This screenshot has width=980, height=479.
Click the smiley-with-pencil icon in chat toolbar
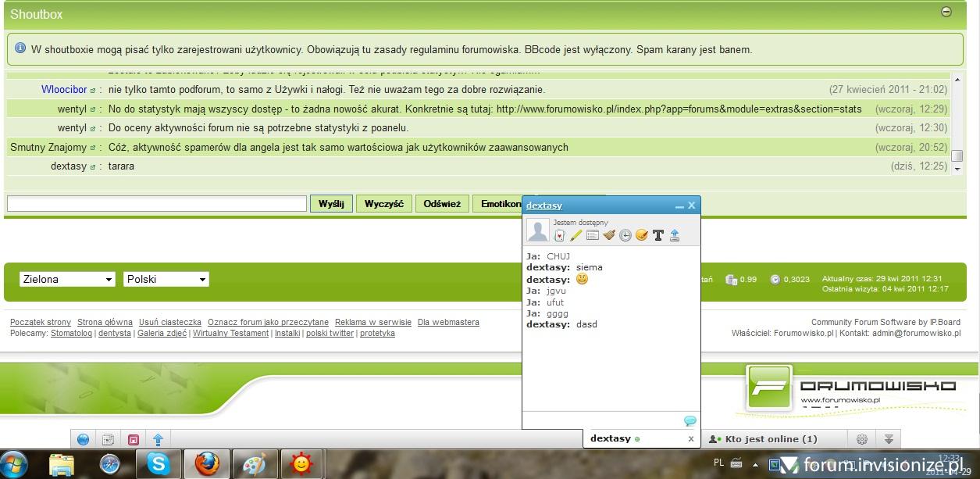pyautogui.click(x=642, y=235)
